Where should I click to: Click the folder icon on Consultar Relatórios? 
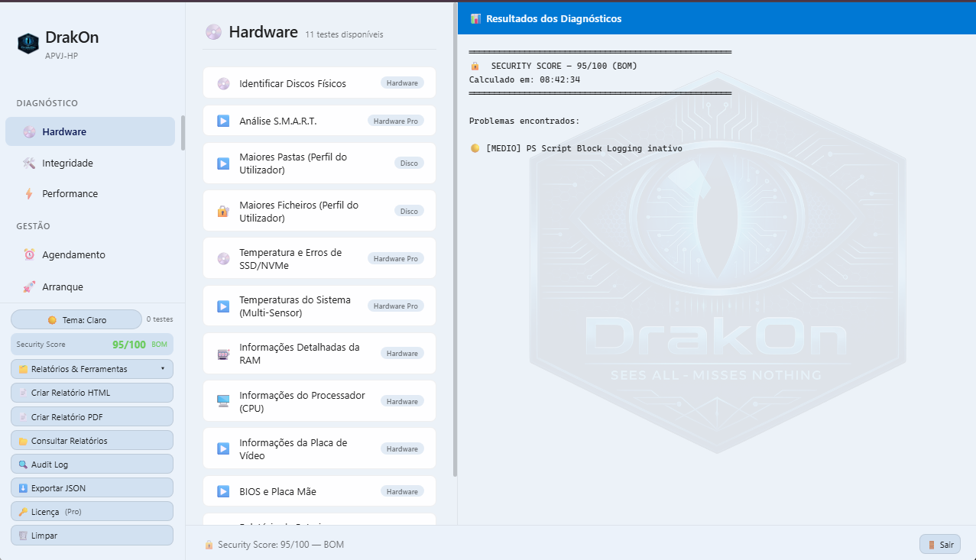(23, 441)
